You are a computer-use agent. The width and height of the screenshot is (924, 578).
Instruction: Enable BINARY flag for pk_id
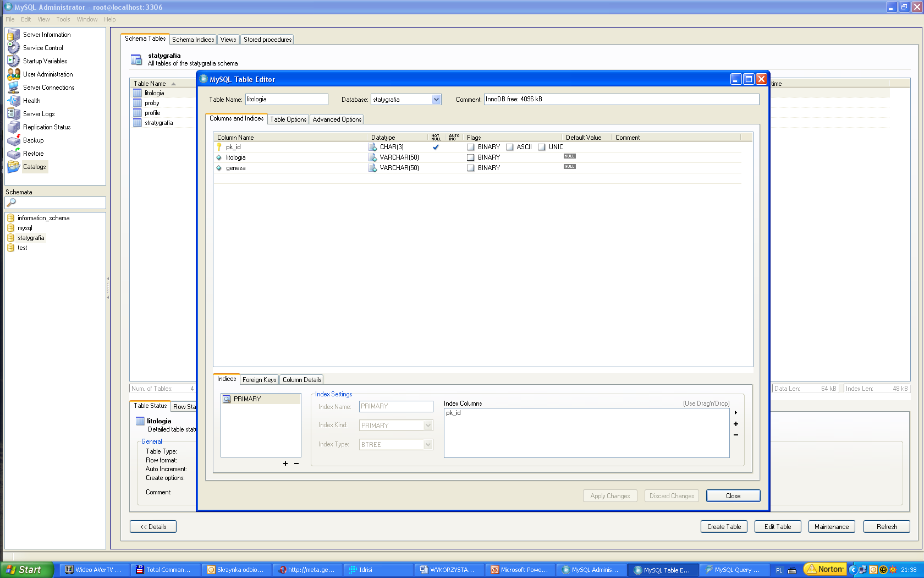[x=471, y=147]
